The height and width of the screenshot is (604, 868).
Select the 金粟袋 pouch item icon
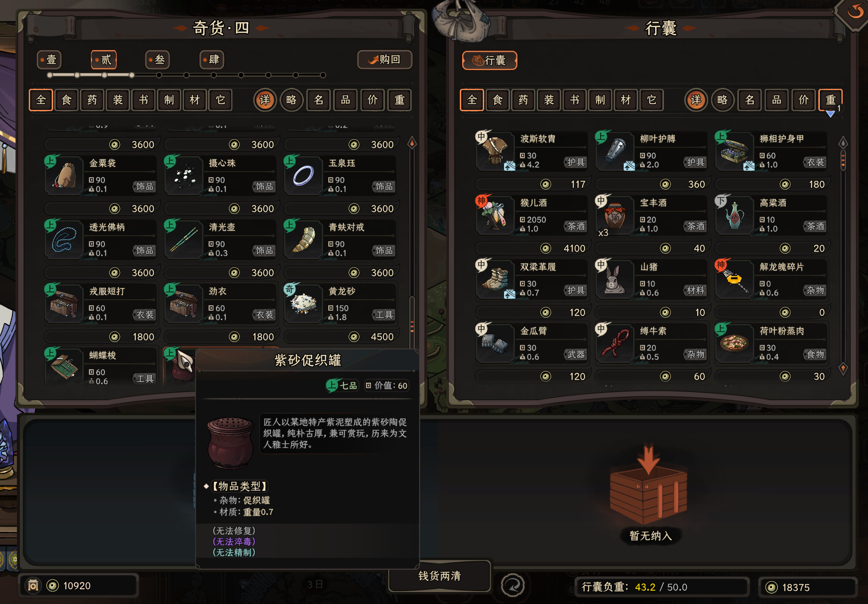coord(65,176)
